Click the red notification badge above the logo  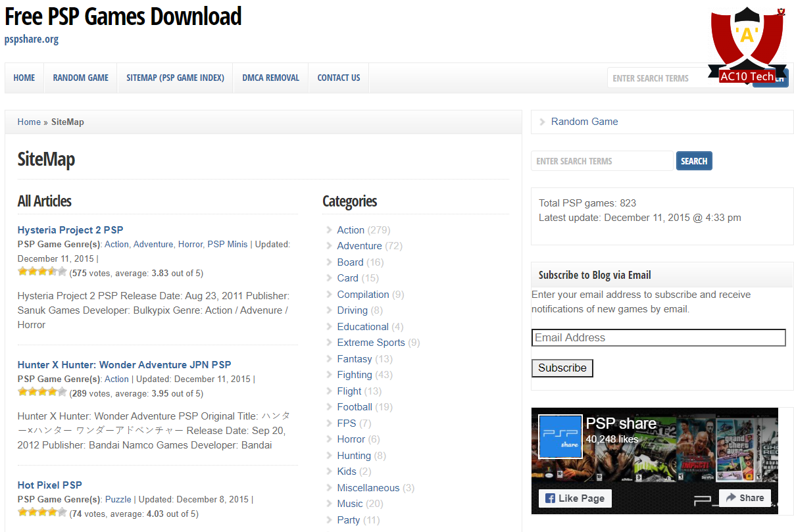[782, 11]
